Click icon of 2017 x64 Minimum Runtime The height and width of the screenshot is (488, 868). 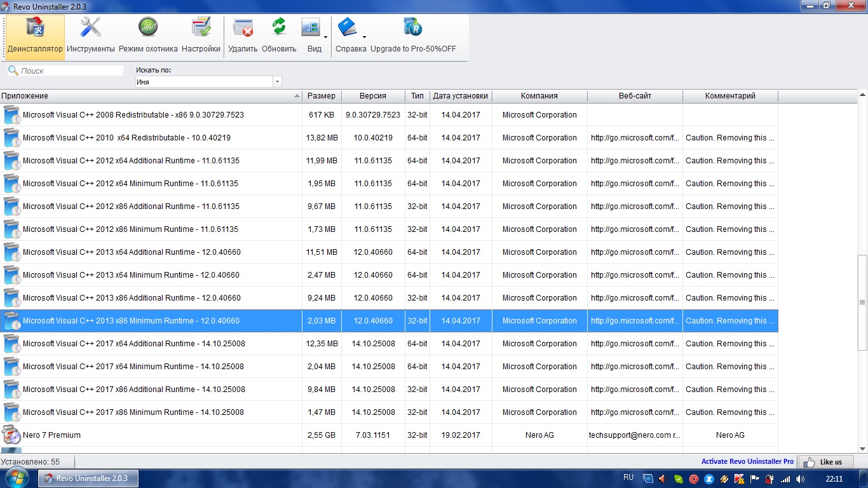tap(12, 367)
